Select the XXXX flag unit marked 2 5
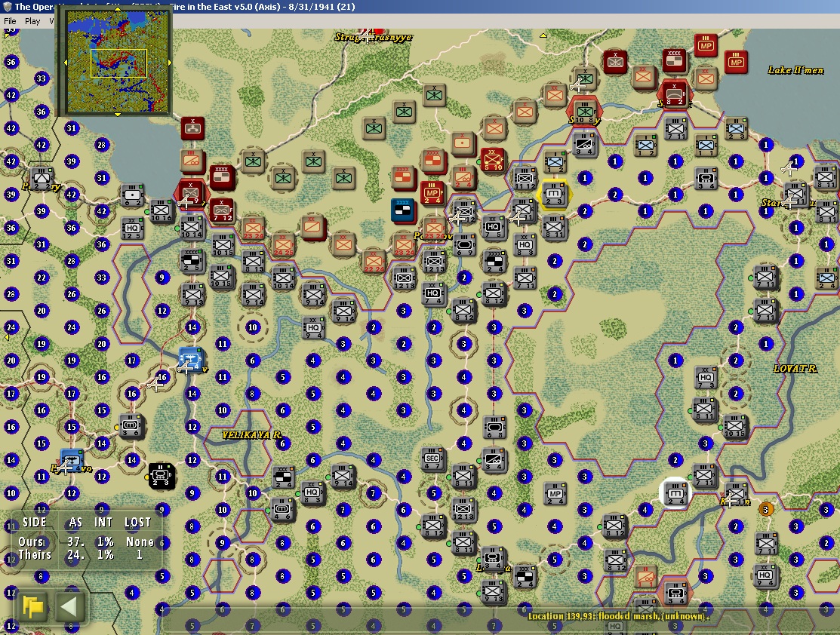Screen dimensions: 840x635 point(192,260)
